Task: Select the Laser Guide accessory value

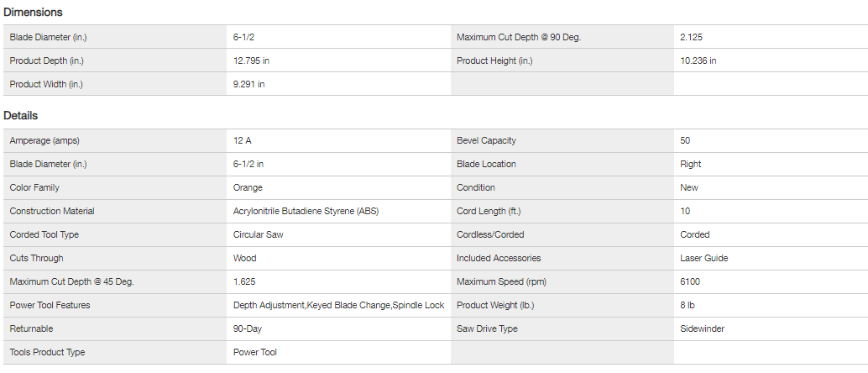Action: click(703, 258)
